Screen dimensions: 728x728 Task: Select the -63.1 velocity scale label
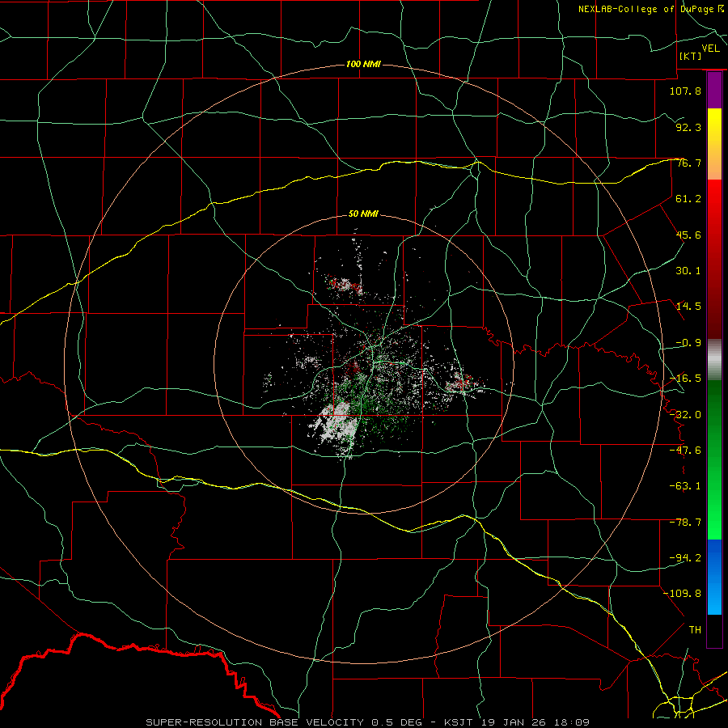(685, 486)
